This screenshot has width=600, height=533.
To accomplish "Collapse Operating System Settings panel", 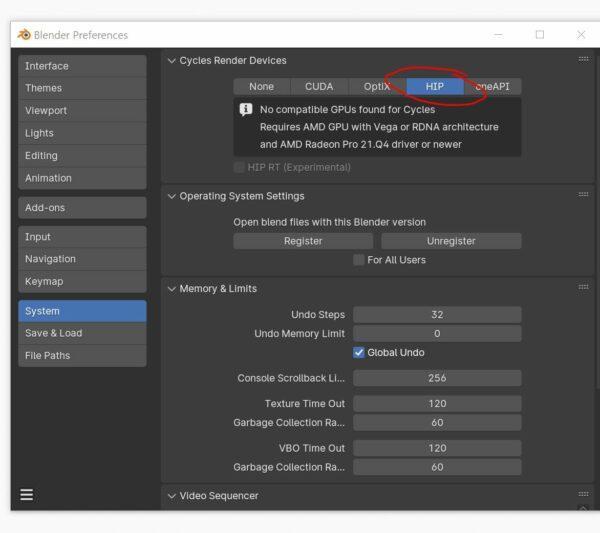I will (x=172, y=196).
